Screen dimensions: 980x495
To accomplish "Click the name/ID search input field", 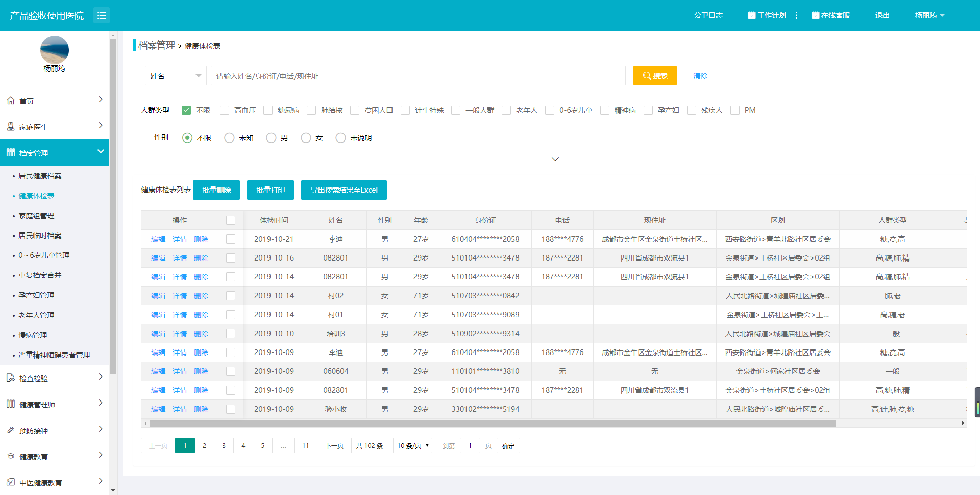I will [418, 76].
